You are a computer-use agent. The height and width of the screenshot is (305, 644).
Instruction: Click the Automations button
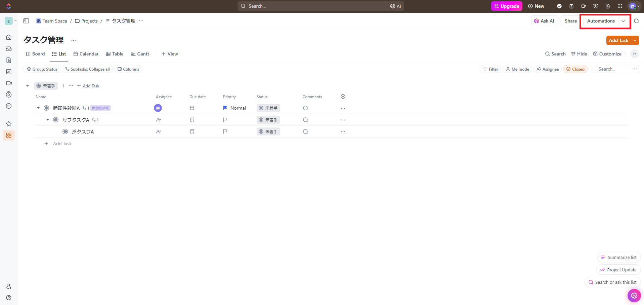[x=601, y=21]
